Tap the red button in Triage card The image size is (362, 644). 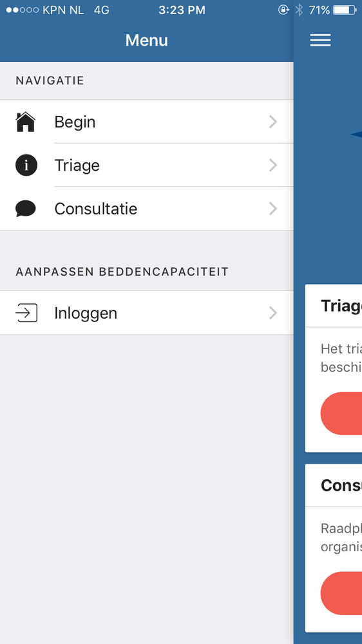pyautogui.click(x=341, y=413)
